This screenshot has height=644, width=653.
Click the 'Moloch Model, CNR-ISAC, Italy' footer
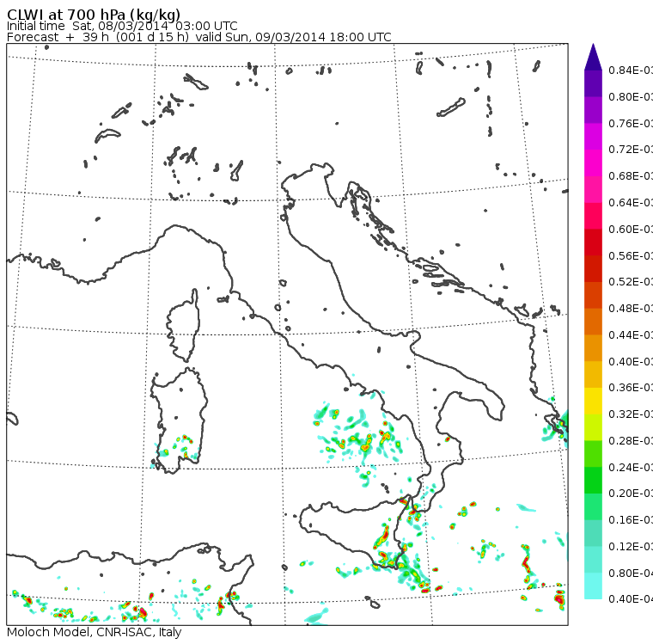(x=95, y=632)
